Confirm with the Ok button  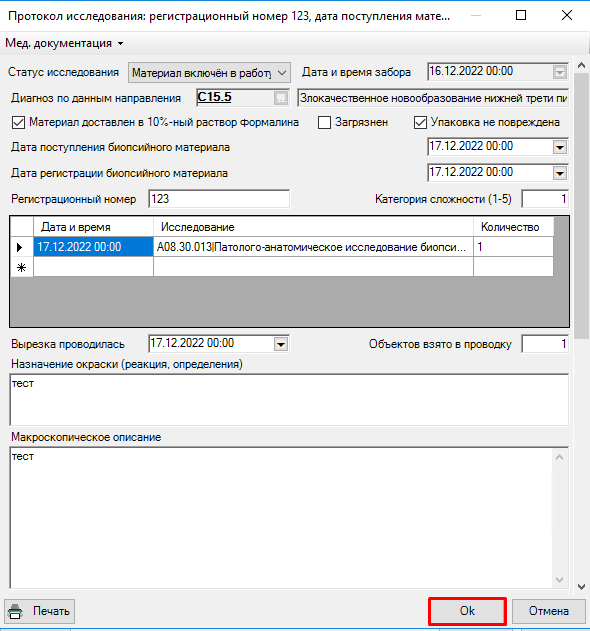tap(467, 611)
